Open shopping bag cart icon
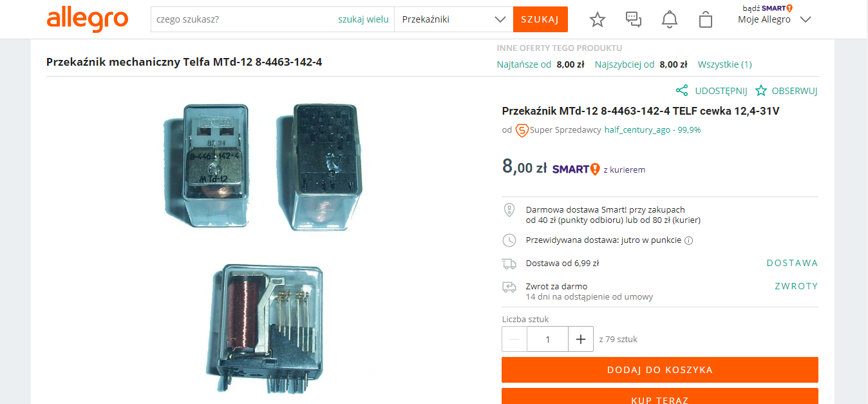The image size is (868, 404). (x=706, y=19)
